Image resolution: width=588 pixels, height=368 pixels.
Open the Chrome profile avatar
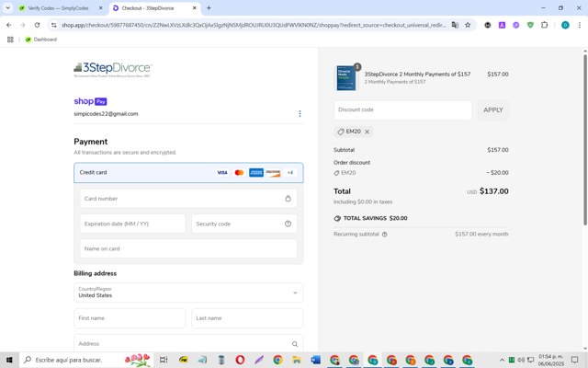tap(565, 25)
